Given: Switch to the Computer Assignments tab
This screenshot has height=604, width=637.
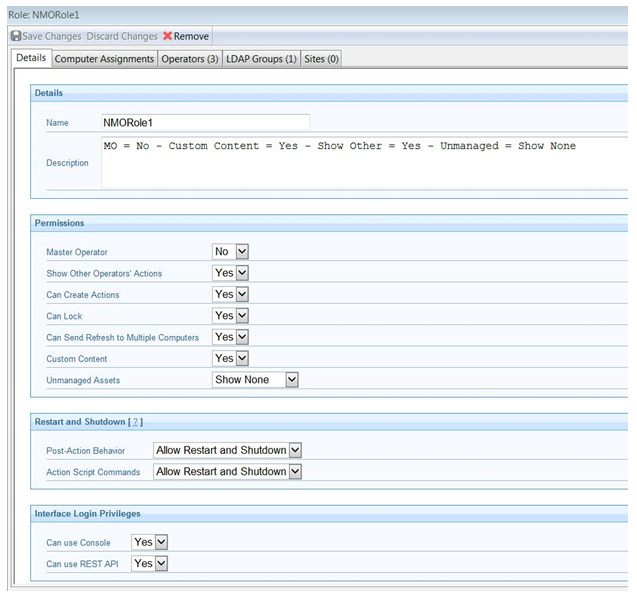Looking at the screenshot, I should pyautogui.click(x=105, y=59).
